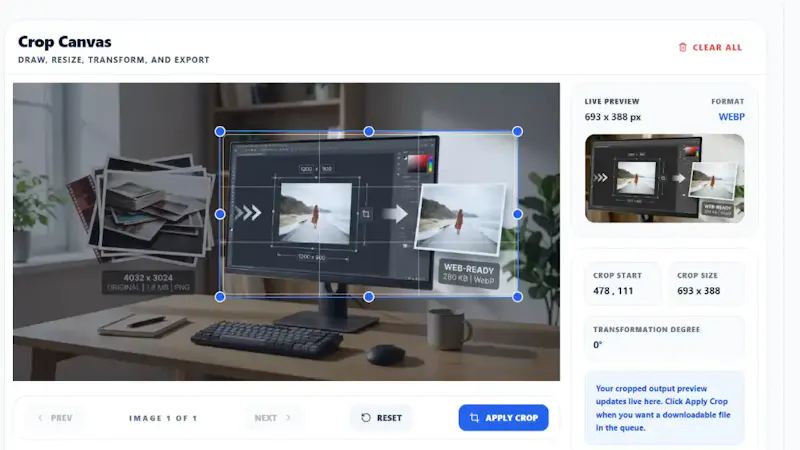Click the LIVE PREVIEW label
The height and width of the screenshot is (450, 800).
coord(612,102)
